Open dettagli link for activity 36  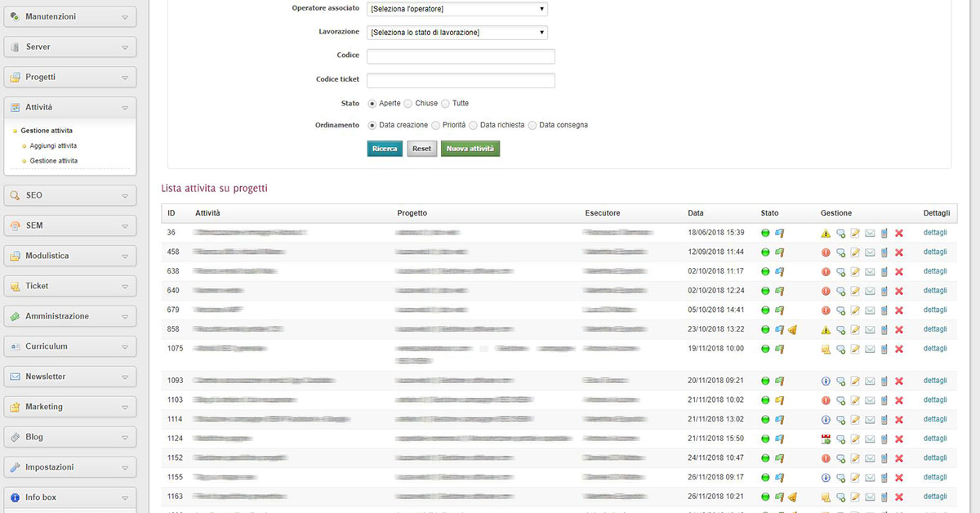(935, 233)
